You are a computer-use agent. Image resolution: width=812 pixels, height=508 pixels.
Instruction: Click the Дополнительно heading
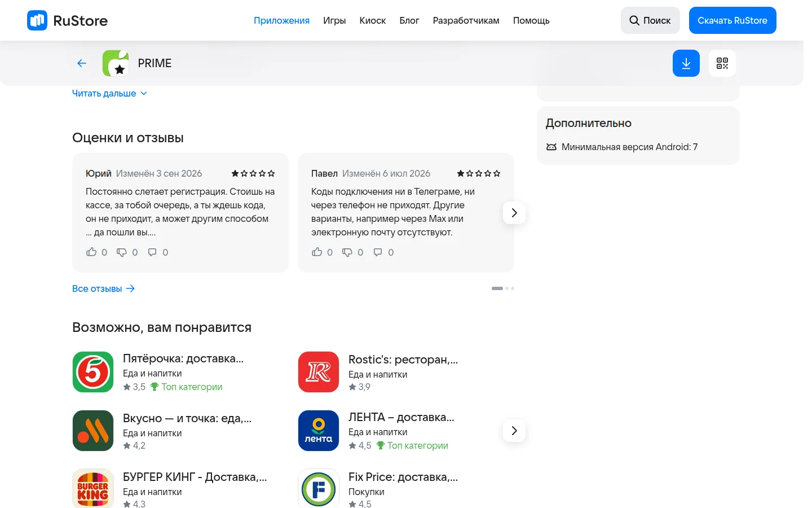tap(589, 123)
